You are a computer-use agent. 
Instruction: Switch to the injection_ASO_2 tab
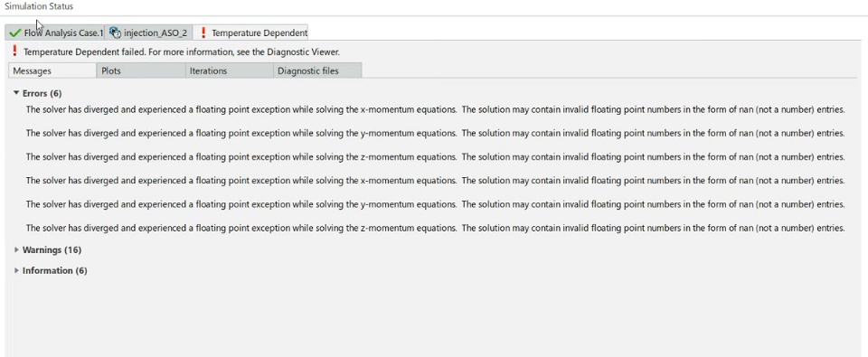point(149,33)
